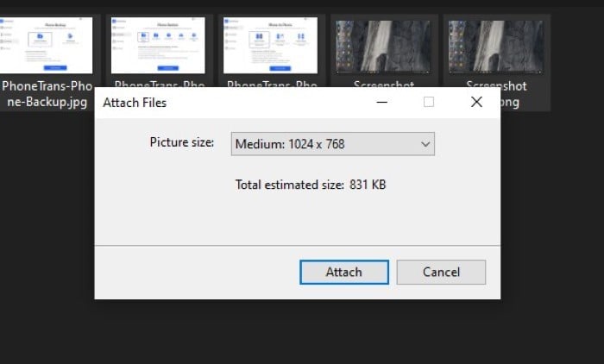Click the Attach Files title bar text
This screenshot has height=364, width=604.
pyautogui.click(x=135, y=103)
